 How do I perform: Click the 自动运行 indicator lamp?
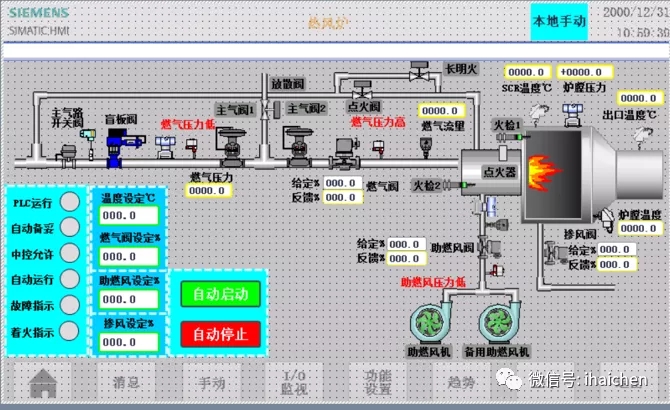(x=70, y=279)
